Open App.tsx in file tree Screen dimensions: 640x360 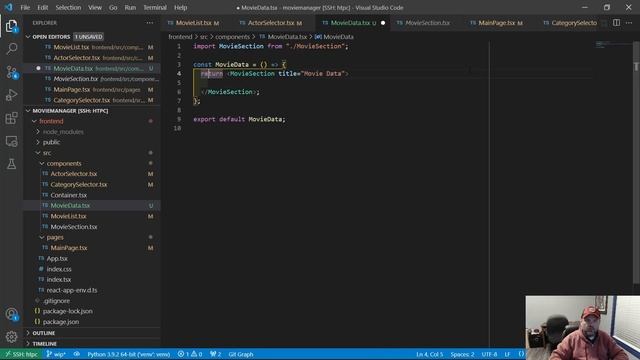(57, 258)
